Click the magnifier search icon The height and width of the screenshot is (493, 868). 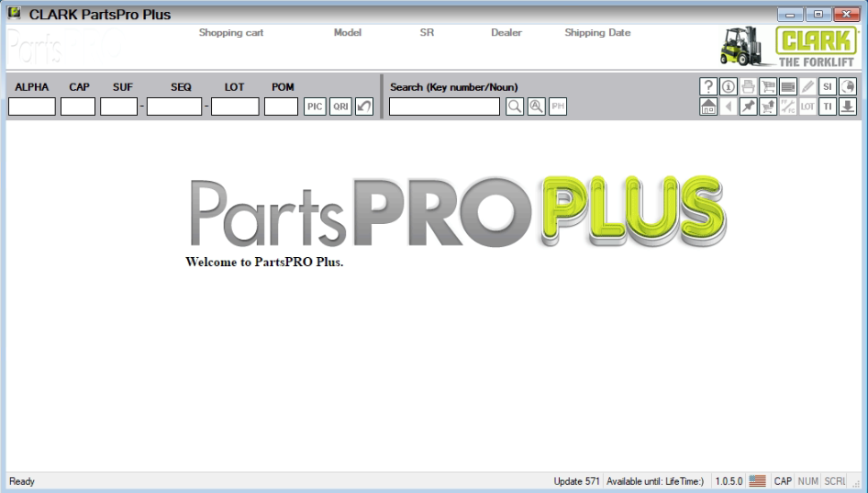515,106
